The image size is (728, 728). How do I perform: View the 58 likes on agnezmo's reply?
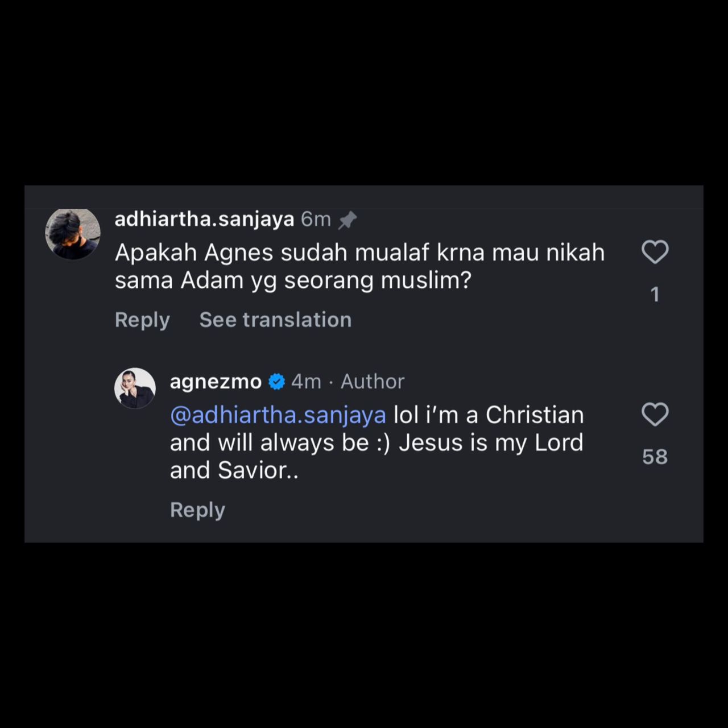pos(655,457)
